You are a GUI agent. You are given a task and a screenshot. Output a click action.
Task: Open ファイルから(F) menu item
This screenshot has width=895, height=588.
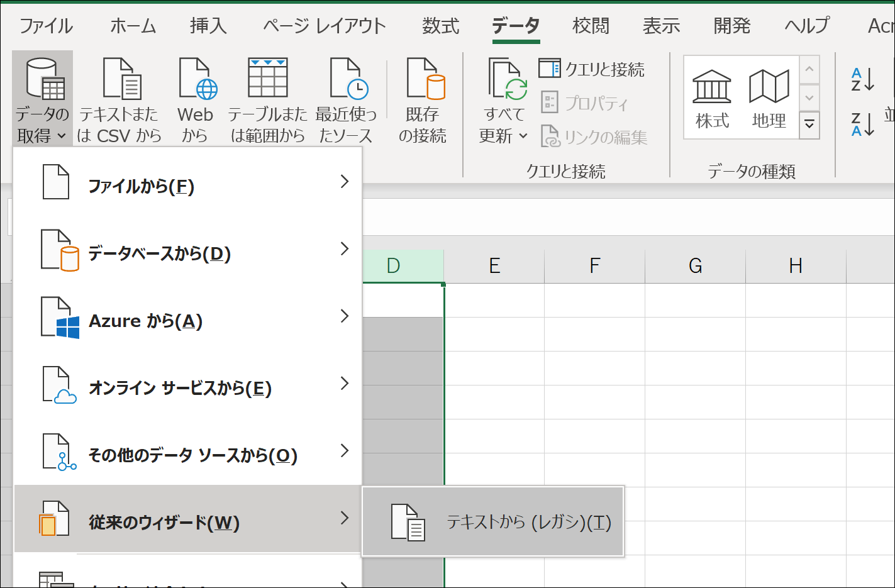[x=188, y=182]
